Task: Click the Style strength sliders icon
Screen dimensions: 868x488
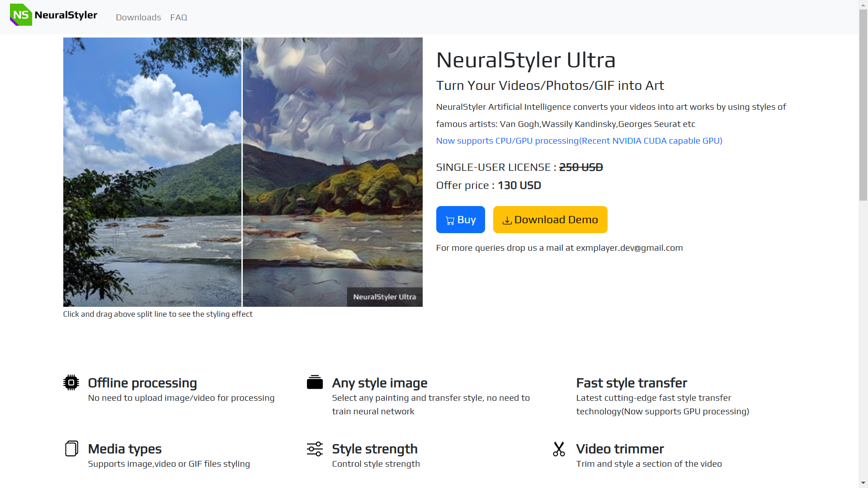Action: (315, 449)
